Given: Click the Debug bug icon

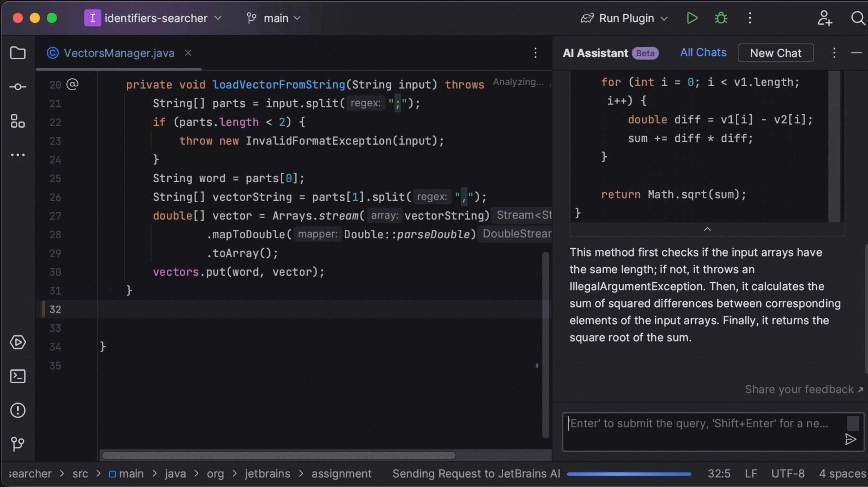Looking at the screenshot, I should pos(721,18).
